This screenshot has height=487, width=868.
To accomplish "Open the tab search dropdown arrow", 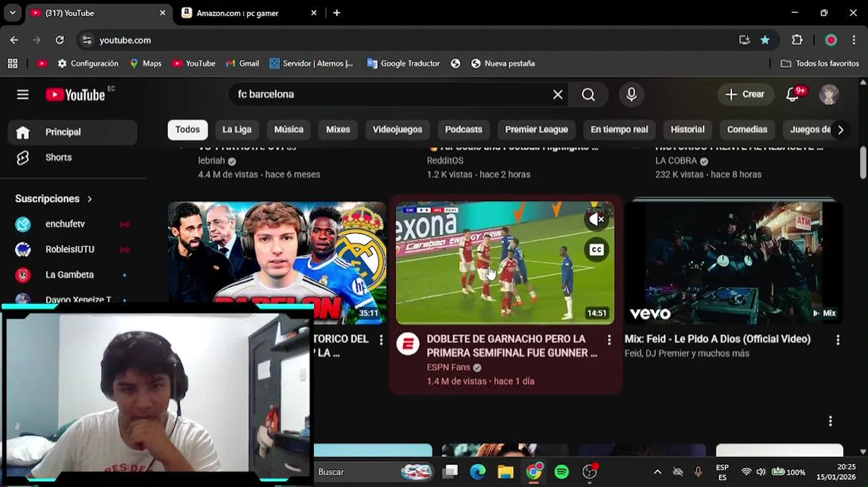I will [12, 13].
